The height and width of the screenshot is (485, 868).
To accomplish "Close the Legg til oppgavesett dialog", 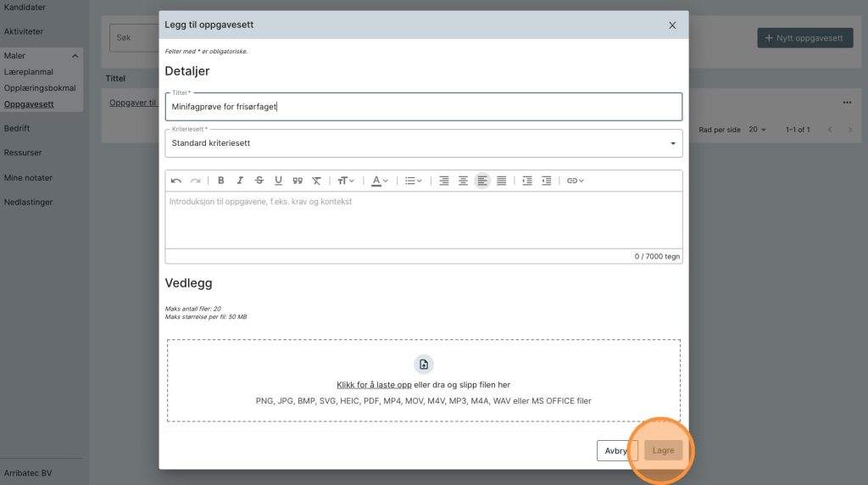I will pos(672,25).
